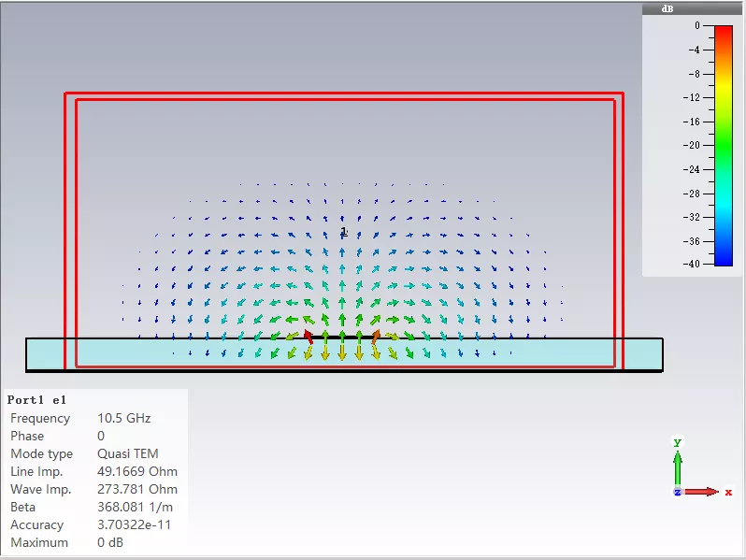Viewport: 746px width, 560px height.
Task: Click the 0 label atop scale
Action: click(x=697, y=25)
